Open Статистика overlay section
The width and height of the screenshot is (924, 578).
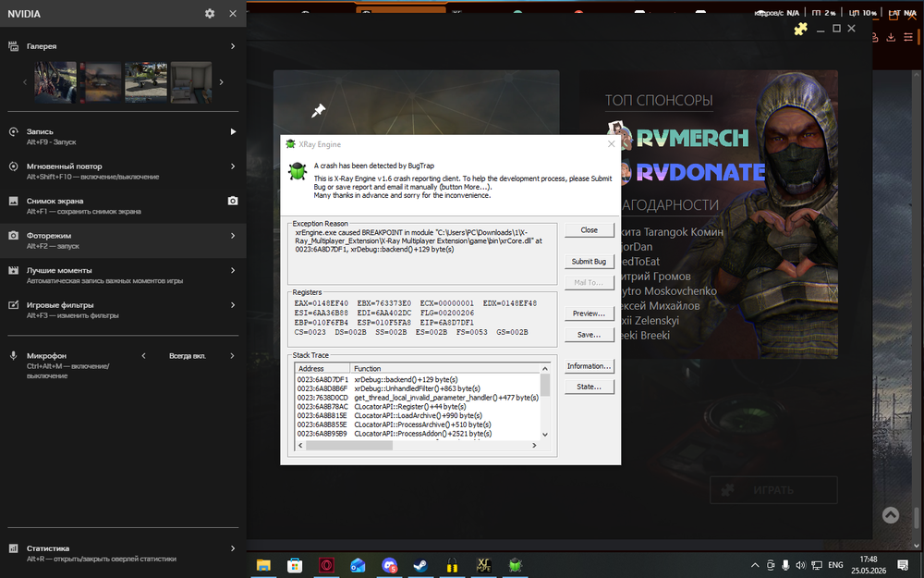[x=123, y=553]
